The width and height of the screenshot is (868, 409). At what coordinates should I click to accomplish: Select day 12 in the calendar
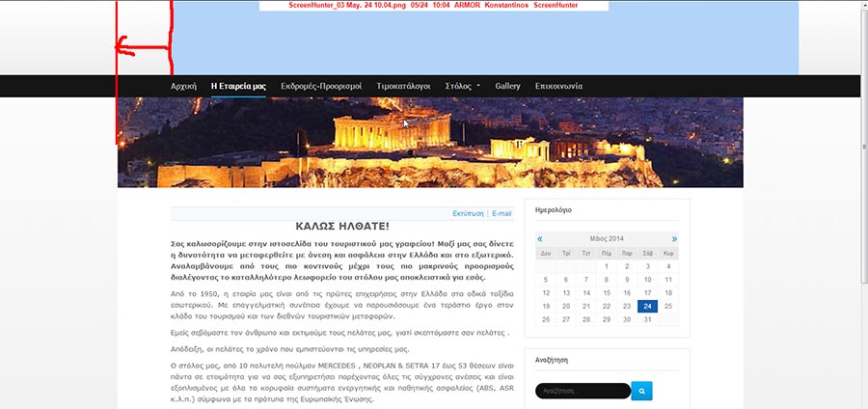[x=546, y=293]
